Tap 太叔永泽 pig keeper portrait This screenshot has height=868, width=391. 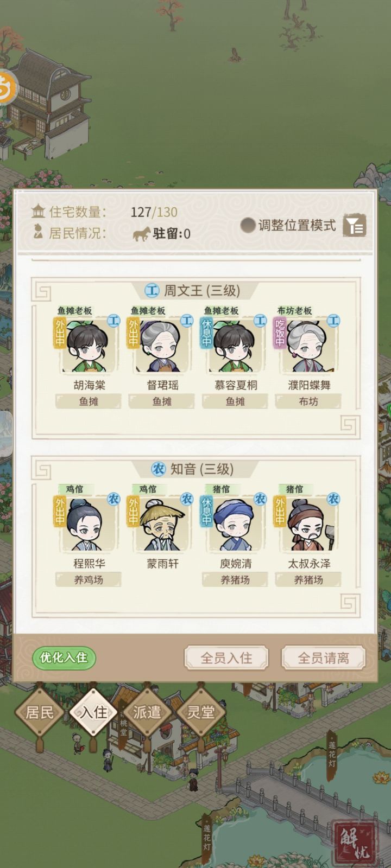(x=309, y=522)
